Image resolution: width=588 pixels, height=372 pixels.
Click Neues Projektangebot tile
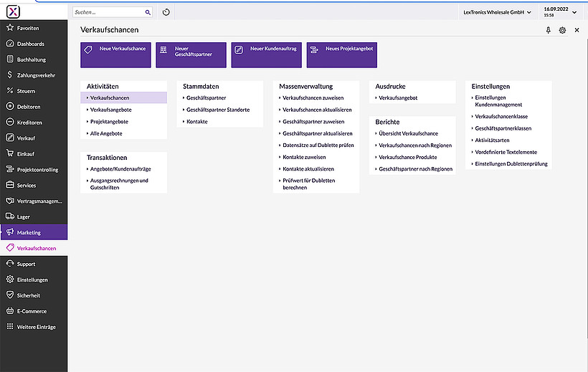pos(341,55)
